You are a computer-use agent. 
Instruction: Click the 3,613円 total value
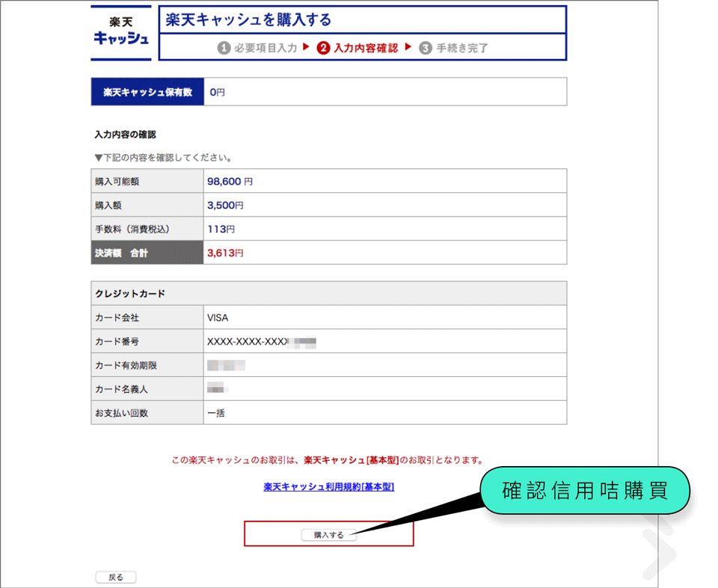click(225, 253)
